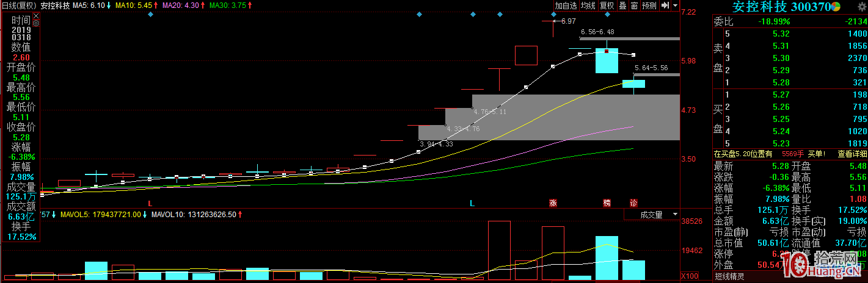Click the blue diamond marker above the 6.97 high
This screenshot has width=868, height=283.
[553, 14]
